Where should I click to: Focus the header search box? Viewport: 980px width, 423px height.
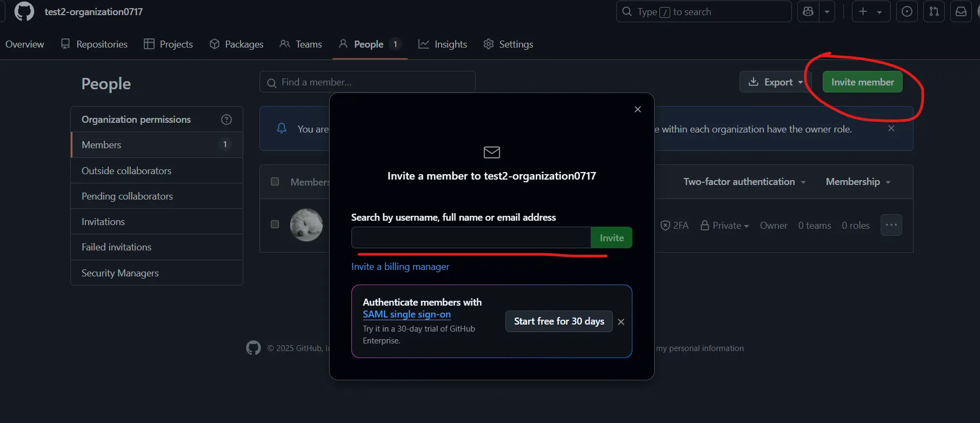click(704, 11)
